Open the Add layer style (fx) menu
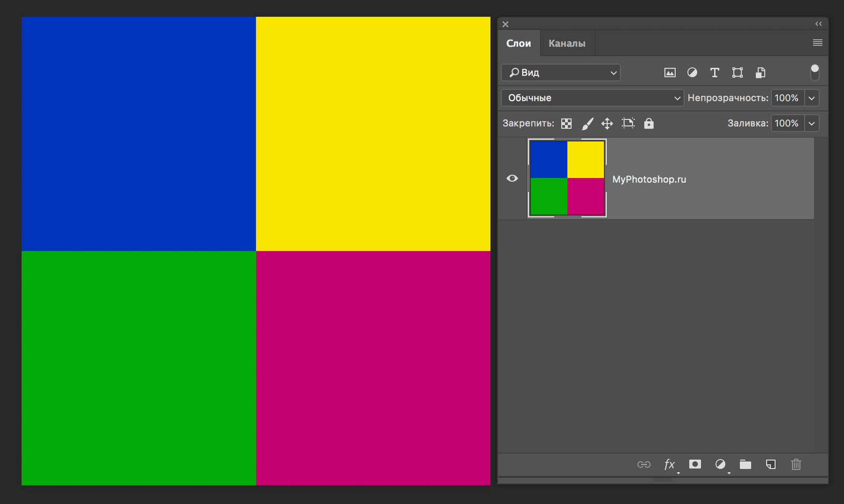This screenshot has width=844, height=504. coord(669,464)
